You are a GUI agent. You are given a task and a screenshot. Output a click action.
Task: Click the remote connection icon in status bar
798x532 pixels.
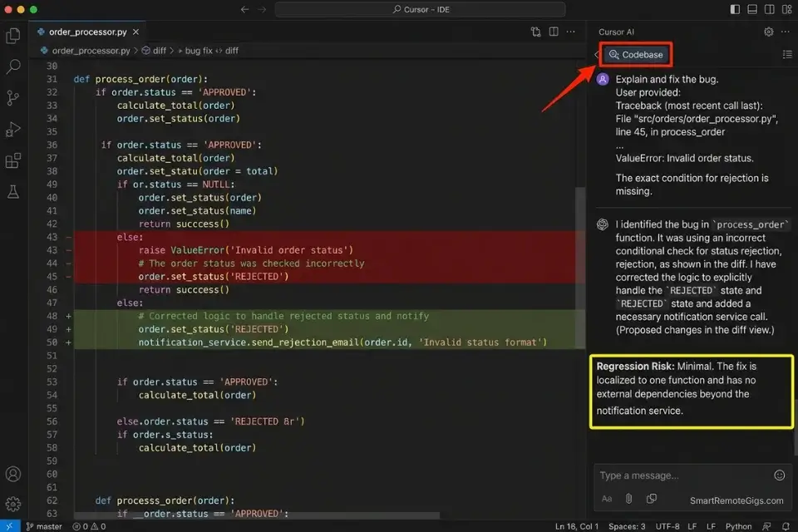pos(10,526)
